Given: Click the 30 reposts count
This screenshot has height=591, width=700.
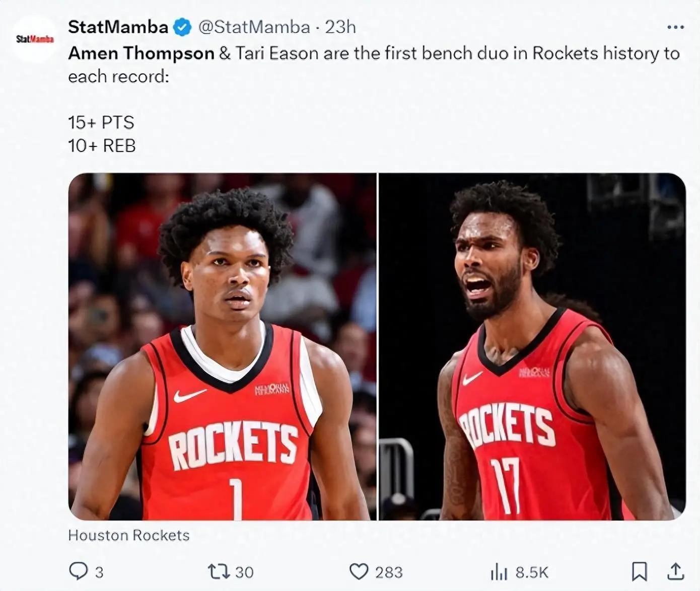Looking at the screenshot, I should coord(244,572).
